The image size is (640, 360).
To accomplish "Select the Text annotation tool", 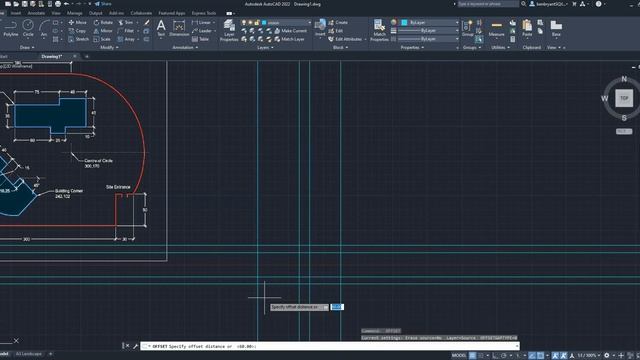I will (161, 28).
